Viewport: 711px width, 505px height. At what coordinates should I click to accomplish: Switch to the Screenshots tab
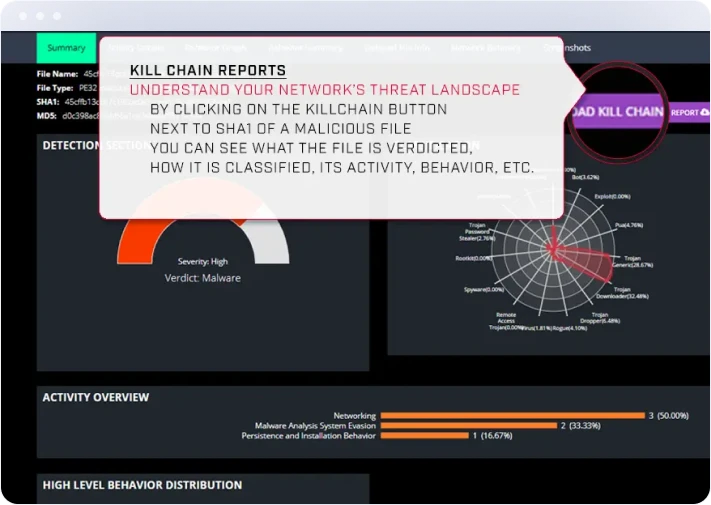pyautogui.click(x=564, y=47)
